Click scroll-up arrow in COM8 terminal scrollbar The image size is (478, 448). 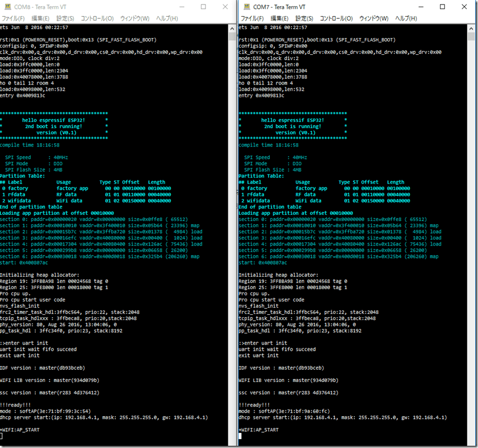232,29
